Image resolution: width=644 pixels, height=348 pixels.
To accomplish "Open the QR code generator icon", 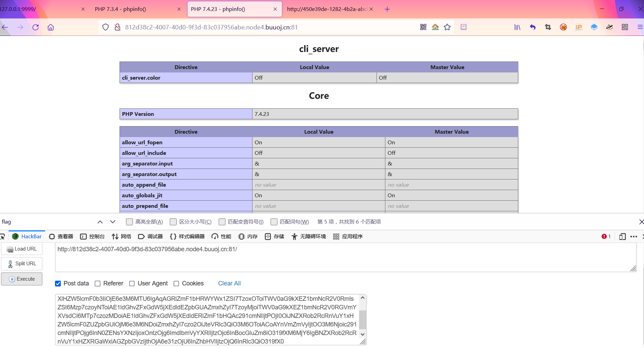I will click(423, 27).
